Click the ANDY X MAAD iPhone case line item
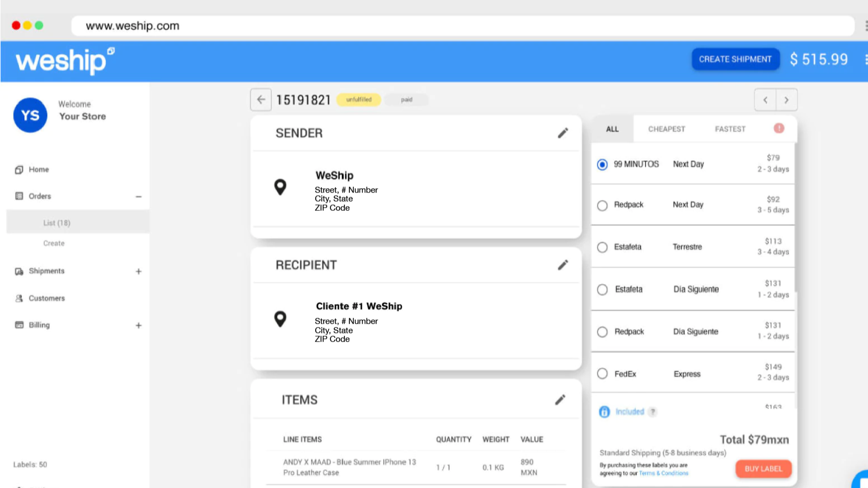The image size is (868, 488). 349,467
